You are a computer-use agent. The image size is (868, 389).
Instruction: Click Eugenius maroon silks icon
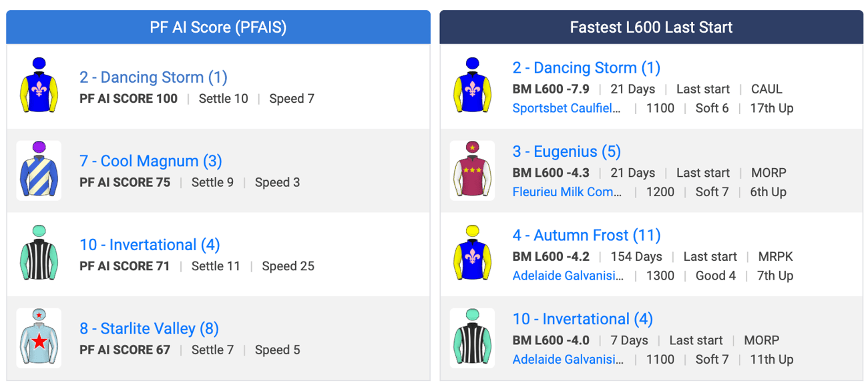tap(472, 170)
